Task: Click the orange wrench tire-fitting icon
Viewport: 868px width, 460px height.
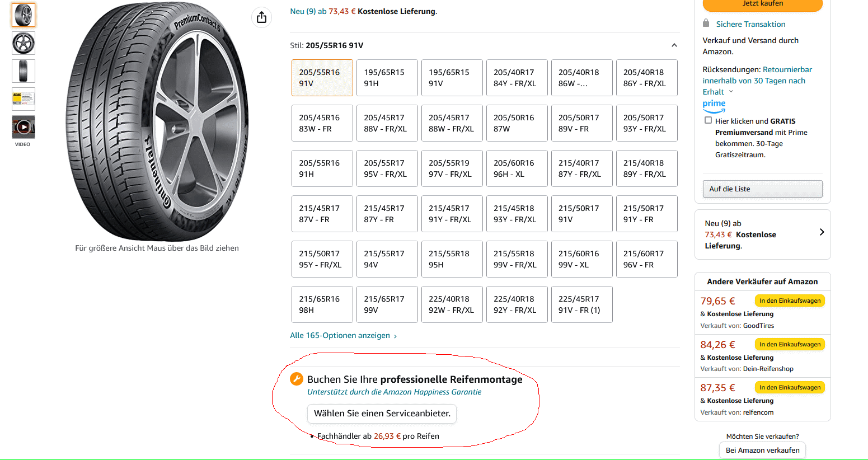Action: click(x=297, y=379)
